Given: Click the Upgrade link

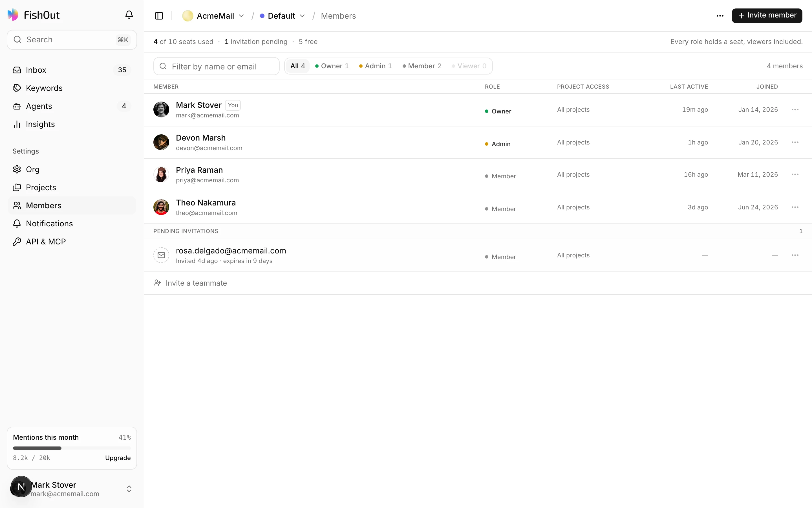Looking at the screenshot, I should click(118, 458).
